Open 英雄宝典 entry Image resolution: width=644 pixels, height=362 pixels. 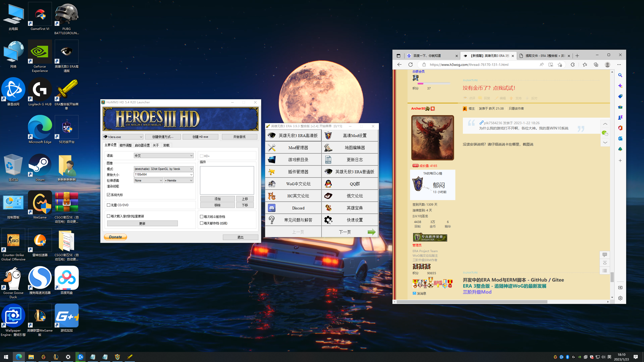(350, 208)
